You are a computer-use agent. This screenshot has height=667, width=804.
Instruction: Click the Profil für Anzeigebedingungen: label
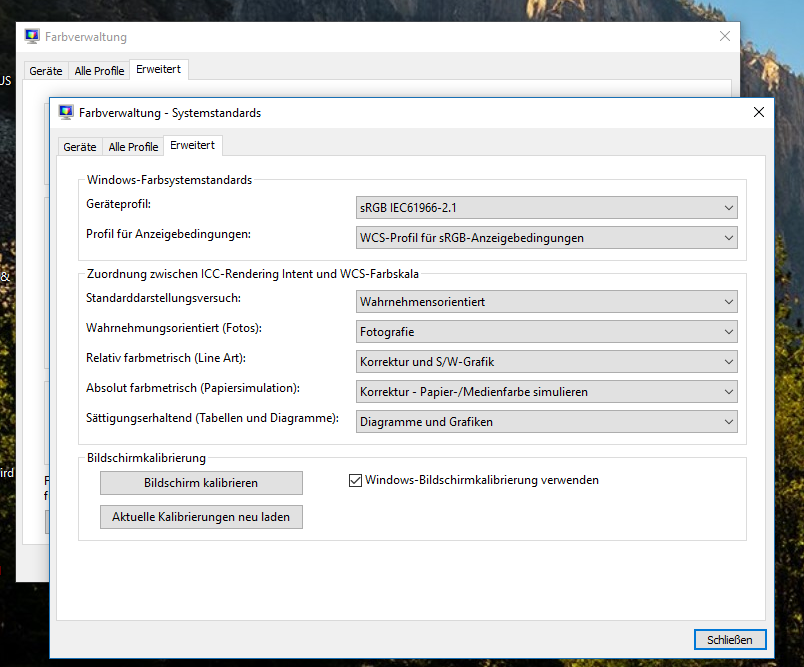(x=169, y=234)
